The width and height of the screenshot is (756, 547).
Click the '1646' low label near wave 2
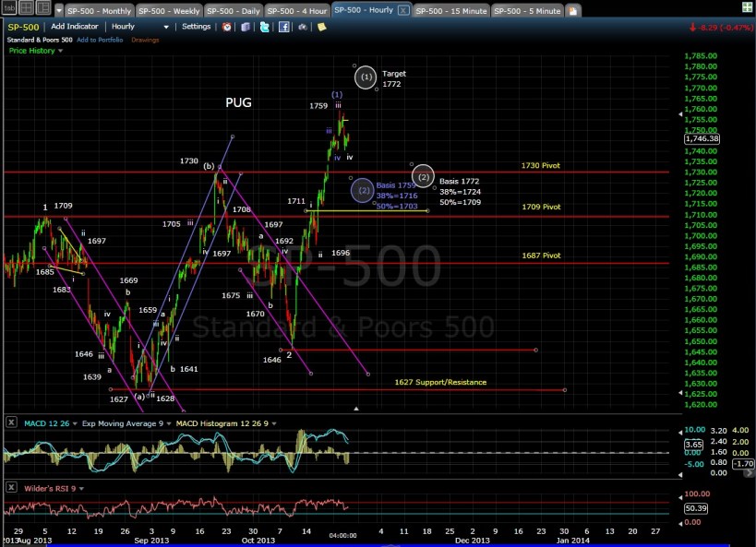pyautogui.click(x=272, y=360)
